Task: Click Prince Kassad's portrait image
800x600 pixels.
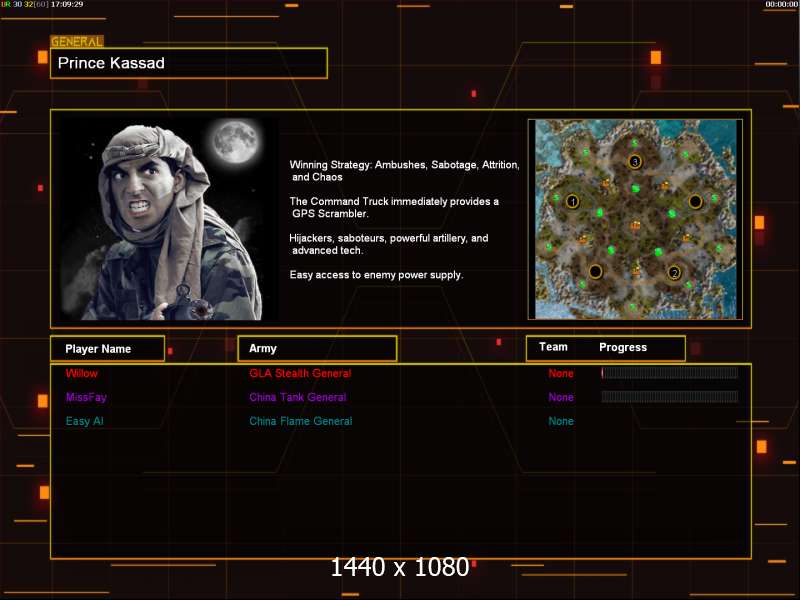Action: pyautogui.click(x=169, y=219)
